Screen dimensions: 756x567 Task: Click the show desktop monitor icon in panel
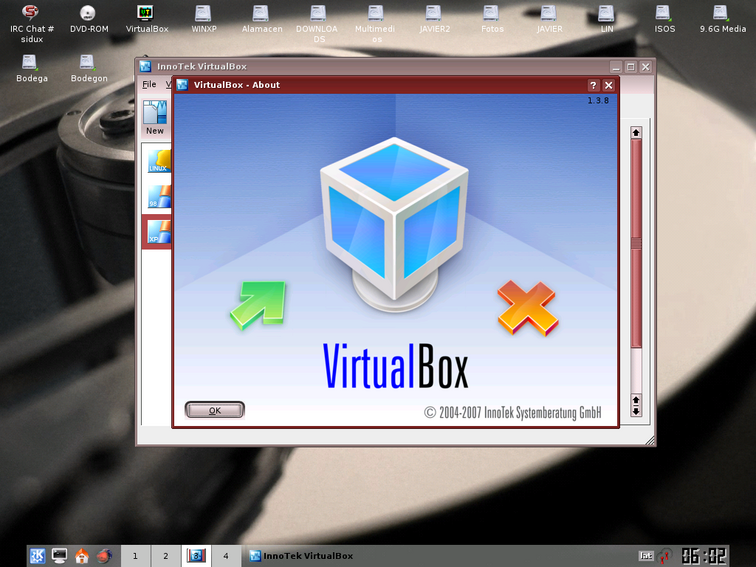pos(59,556)
